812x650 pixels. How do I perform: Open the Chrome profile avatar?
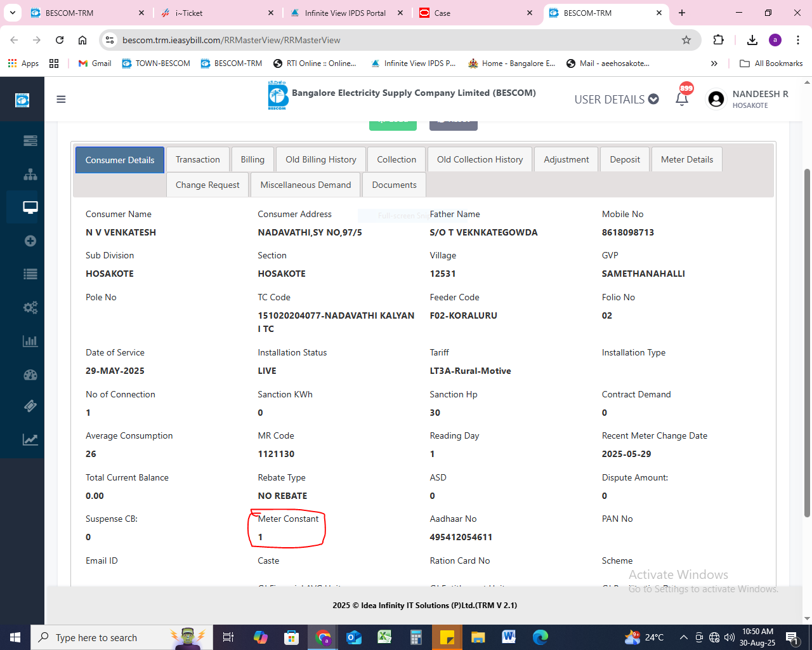[x=775, y=40]
